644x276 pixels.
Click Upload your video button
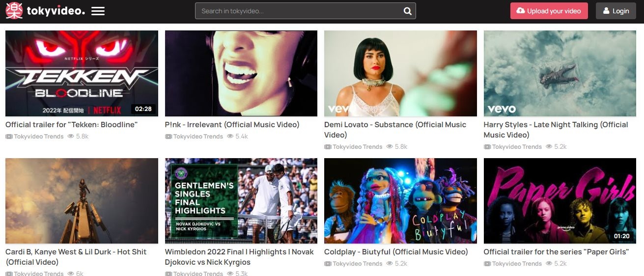click(549, 11)
